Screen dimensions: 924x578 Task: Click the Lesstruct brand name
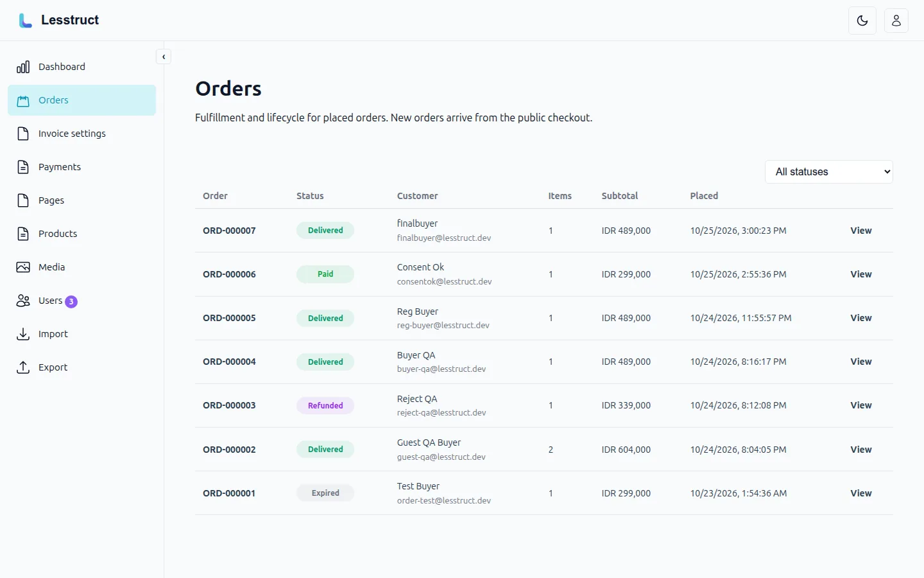70,20
